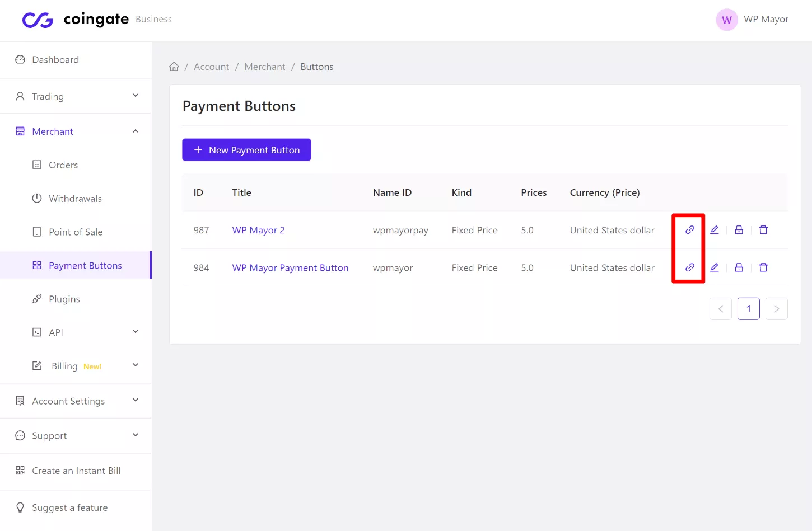Edit the WP Mayor Payment Button row
This screenshot has width=812, height=531.
coord(715,267)
